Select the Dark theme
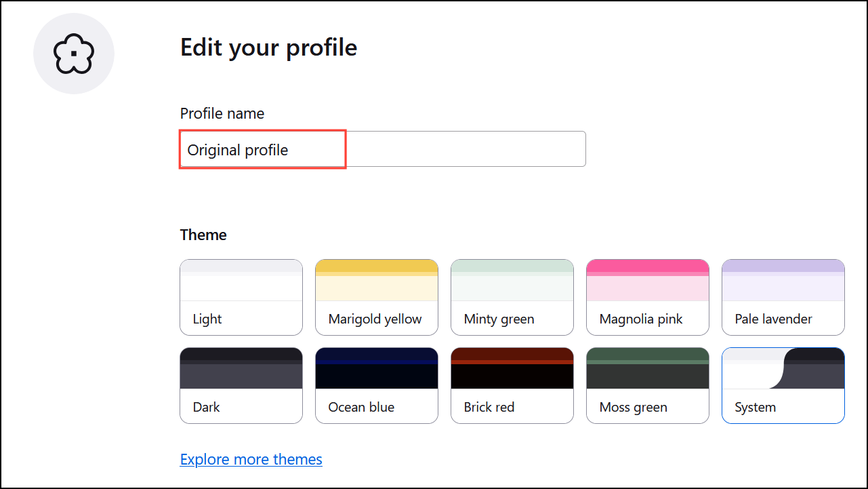 coord(241,385)
